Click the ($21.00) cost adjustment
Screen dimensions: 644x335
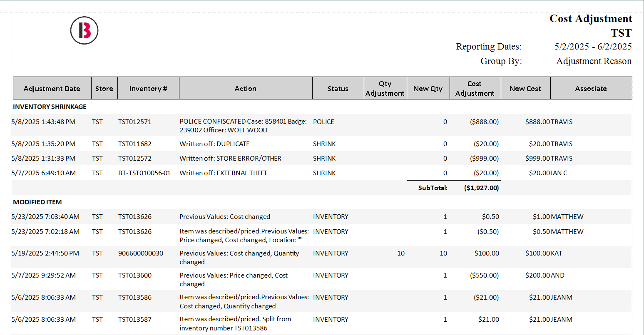pyautogui.click(x=486, y=297)
